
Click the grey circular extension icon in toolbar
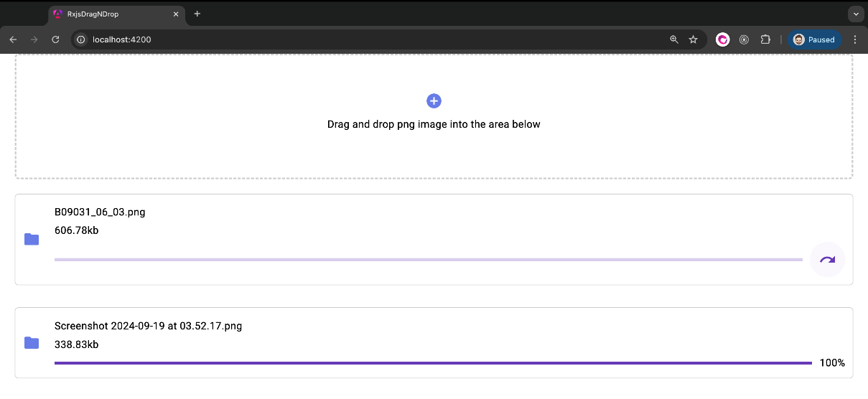(745, 39)
